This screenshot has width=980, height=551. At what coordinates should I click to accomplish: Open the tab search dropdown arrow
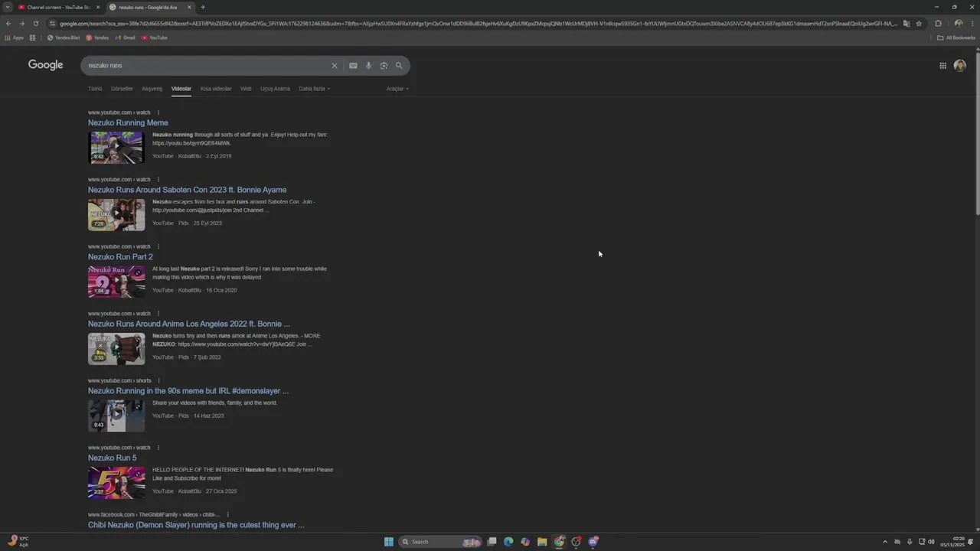pyautogui.click(x=8, y=7)
